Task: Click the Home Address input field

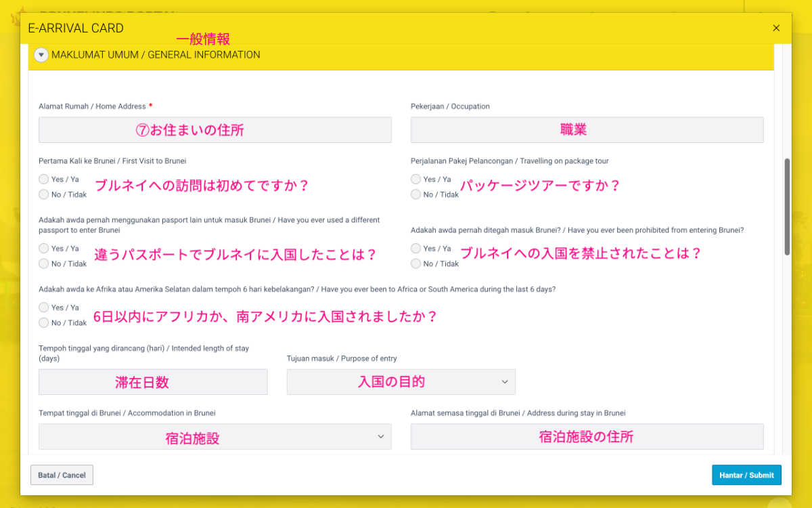Action: point(215,129)
